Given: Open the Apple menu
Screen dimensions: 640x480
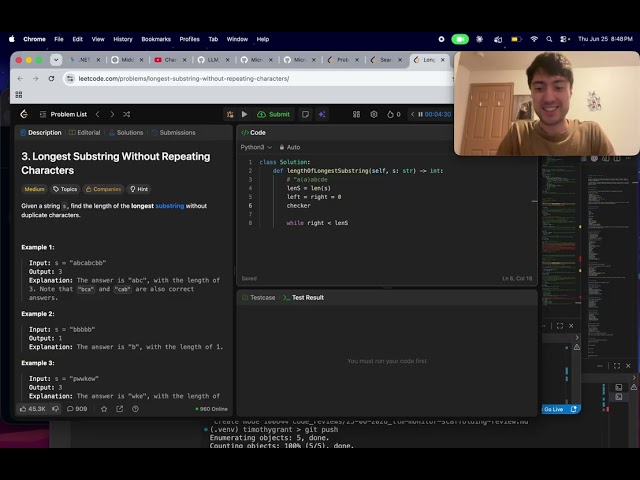Looking at the screenshot, I should point(12,39).
